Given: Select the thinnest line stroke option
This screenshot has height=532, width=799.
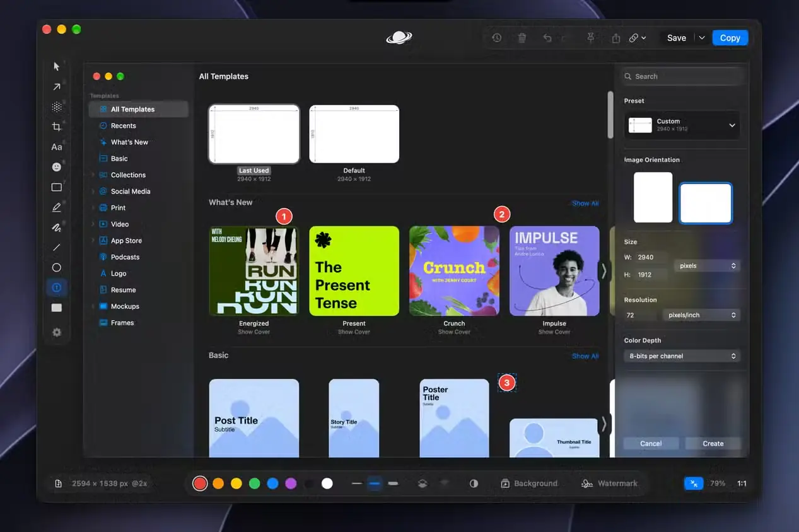Looking at the screenshot, I should point(357,483).
